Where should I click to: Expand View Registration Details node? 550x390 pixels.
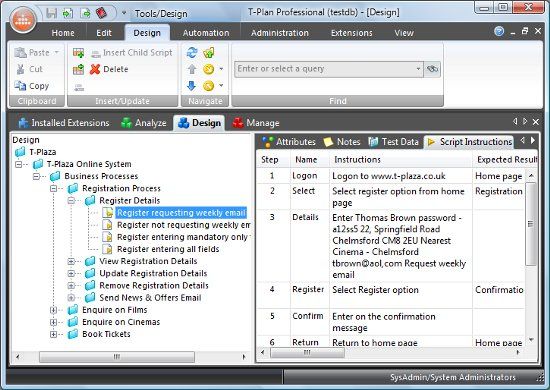(x=71, y=261)
